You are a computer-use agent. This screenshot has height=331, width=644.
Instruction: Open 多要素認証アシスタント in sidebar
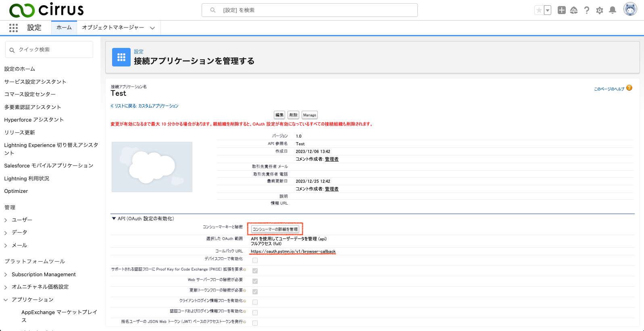click(x=33, y=107)
